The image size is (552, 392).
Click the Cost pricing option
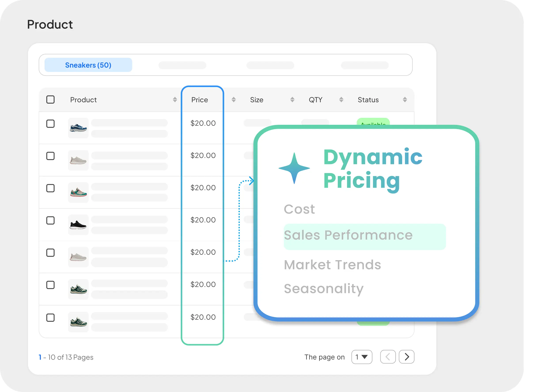[x=299, y=209]
